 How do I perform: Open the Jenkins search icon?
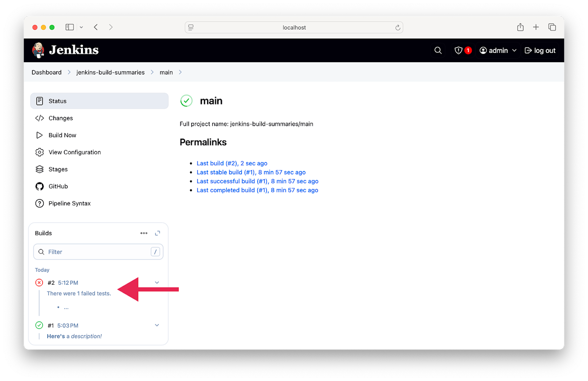[438, 50]
